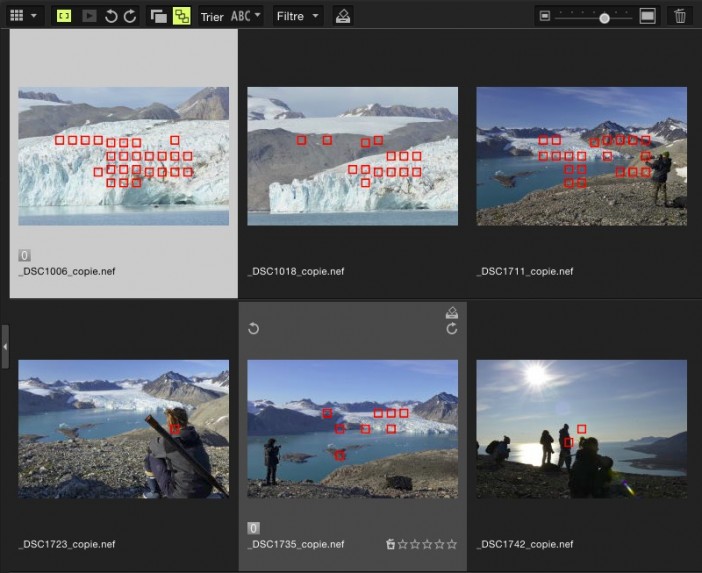The width and height of the screenshot is (702, 573).
Task: Click the file name _DSC1018_copie.nef
Action: pos(296,271)
